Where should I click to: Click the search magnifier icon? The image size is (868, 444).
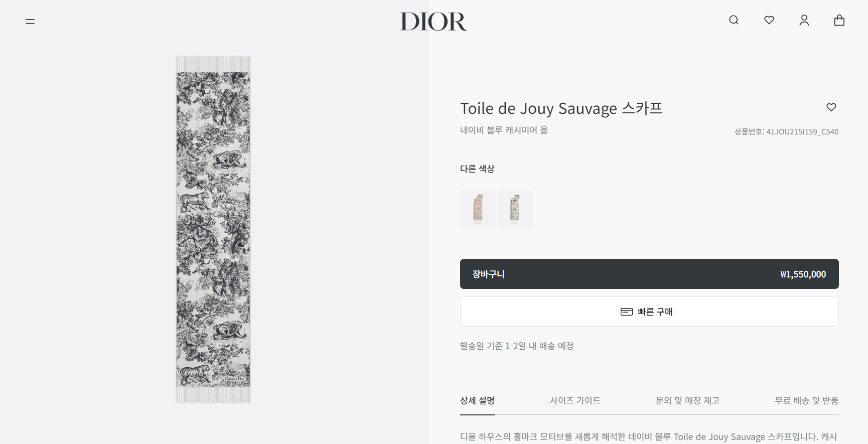[x=734, y=20]
